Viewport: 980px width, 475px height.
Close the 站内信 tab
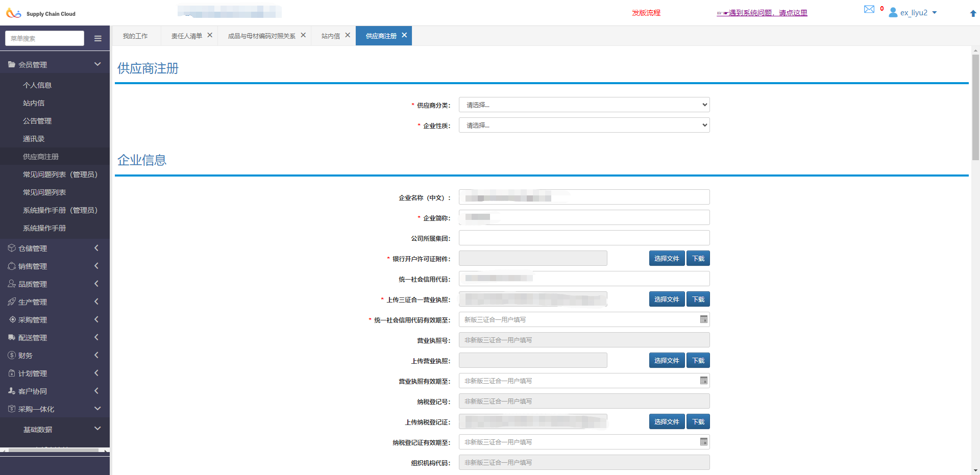click(348, 35)
